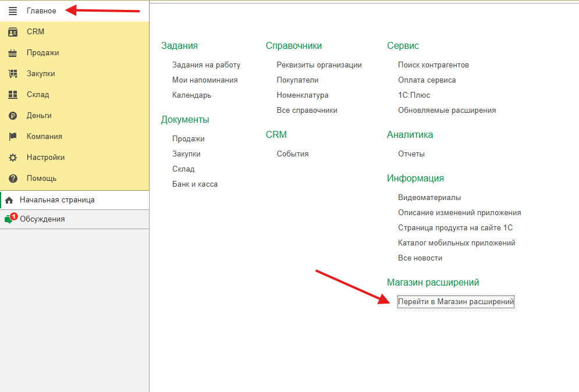The height and width of the screenshot is (392, 579).
Task: Open Продажи under Документы
Action: (189, 139)
